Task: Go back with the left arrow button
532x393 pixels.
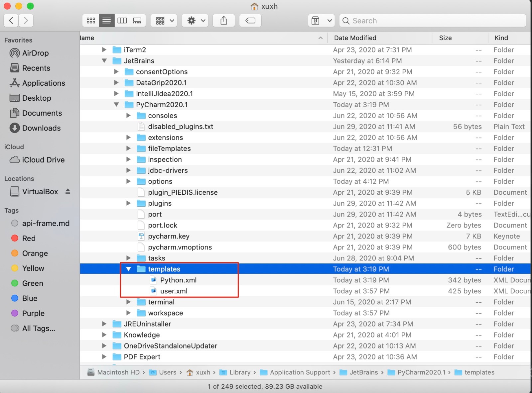Action: tap(11, 21)
